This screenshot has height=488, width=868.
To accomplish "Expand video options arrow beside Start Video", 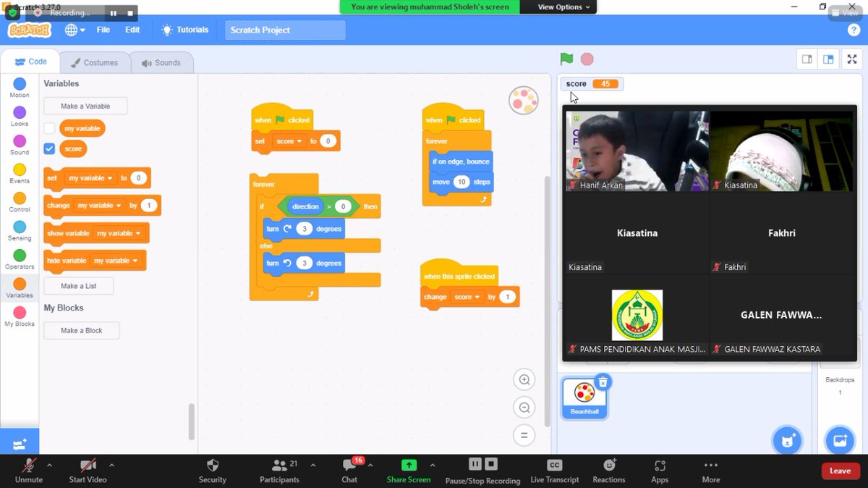I will [x=111, y=466].
